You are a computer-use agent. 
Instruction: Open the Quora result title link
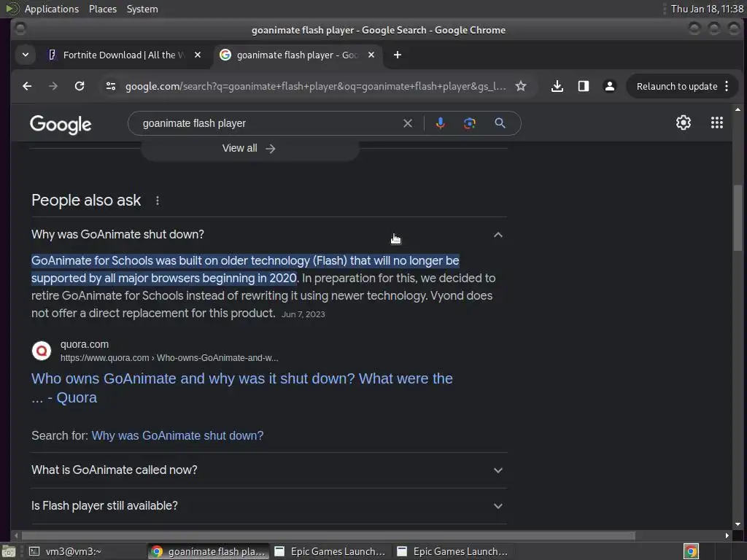tap(242, 388)
